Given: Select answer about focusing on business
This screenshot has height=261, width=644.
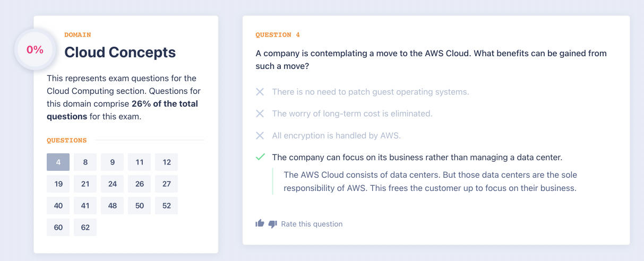Looking at the screenshot, I should point(417,157).
